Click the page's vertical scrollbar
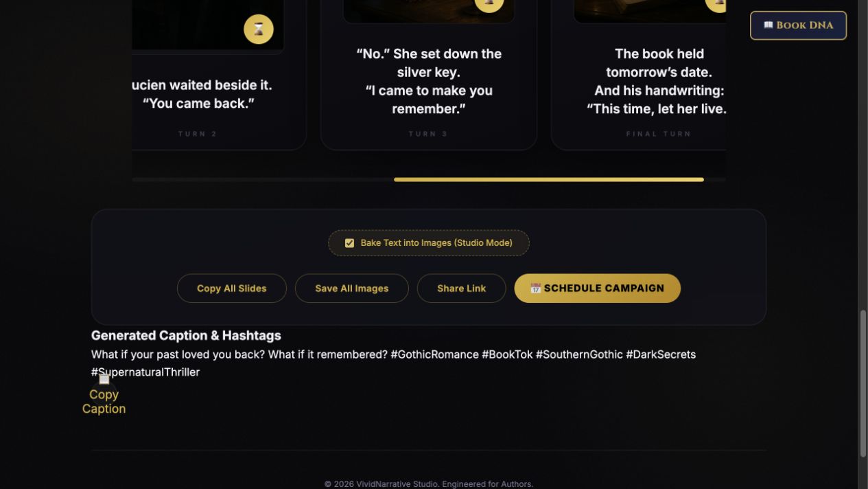This screenshot has width=868, height=489. tap(863, 384)
